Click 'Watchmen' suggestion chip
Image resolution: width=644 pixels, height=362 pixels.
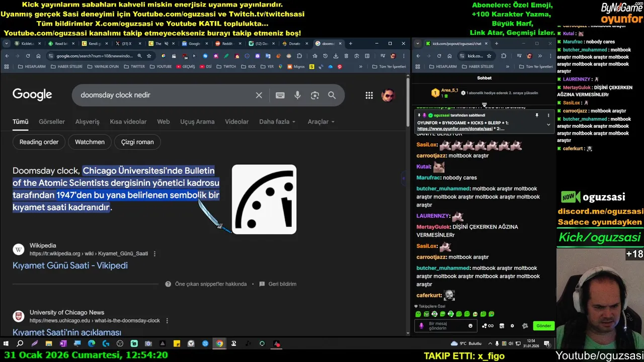pos(90,142)
